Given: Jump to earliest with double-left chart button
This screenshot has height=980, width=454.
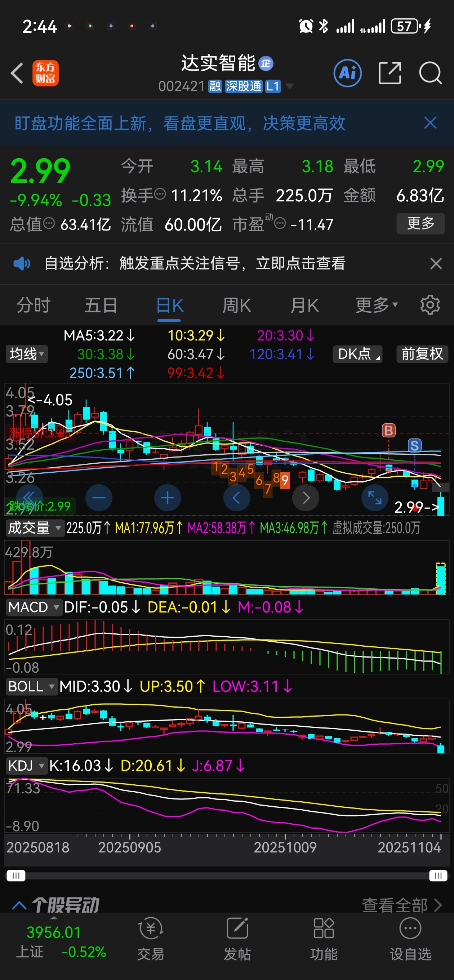Looking at the screenshot, I should [x=30, y=498].
